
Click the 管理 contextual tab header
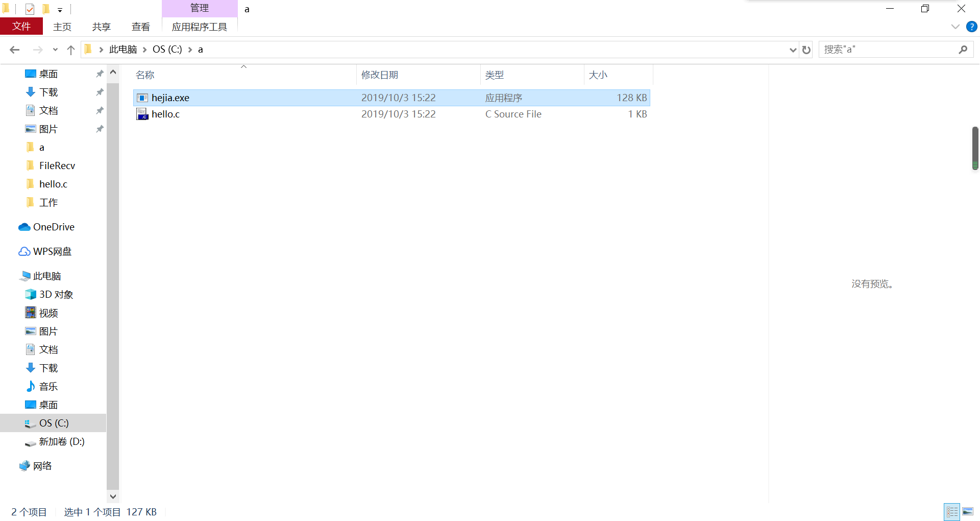(x=200, y=8)
